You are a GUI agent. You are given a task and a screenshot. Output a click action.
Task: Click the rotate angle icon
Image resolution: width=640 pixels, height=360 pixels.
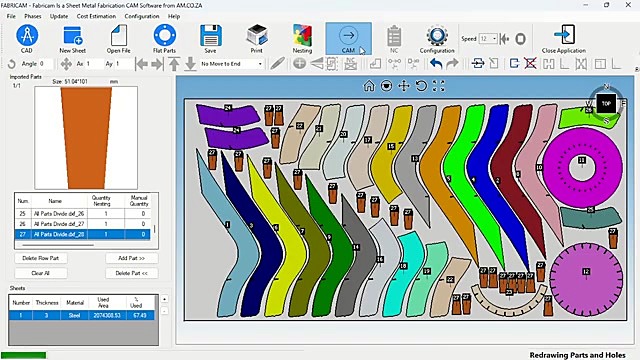11,64
